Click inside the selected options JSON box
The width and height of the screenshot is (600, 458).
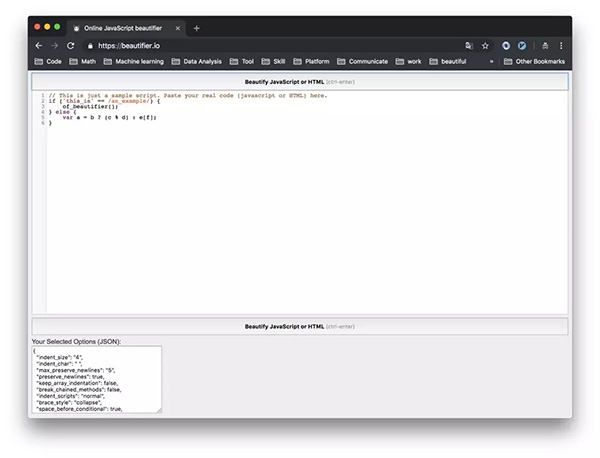97,380
